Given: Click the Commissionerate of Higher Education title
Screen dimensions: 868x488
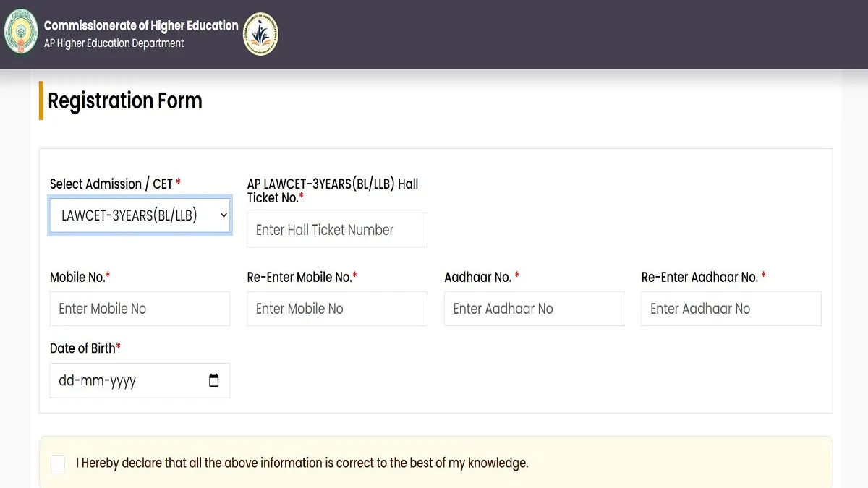Looking at the screenshot, I should point(141,25).
